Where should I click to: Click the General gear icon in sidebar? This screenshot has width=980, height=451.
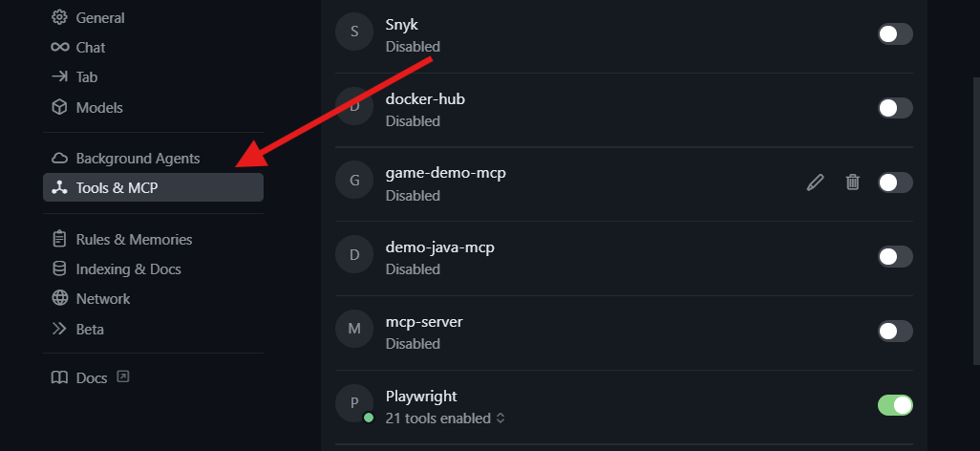[x=59, y=17]
